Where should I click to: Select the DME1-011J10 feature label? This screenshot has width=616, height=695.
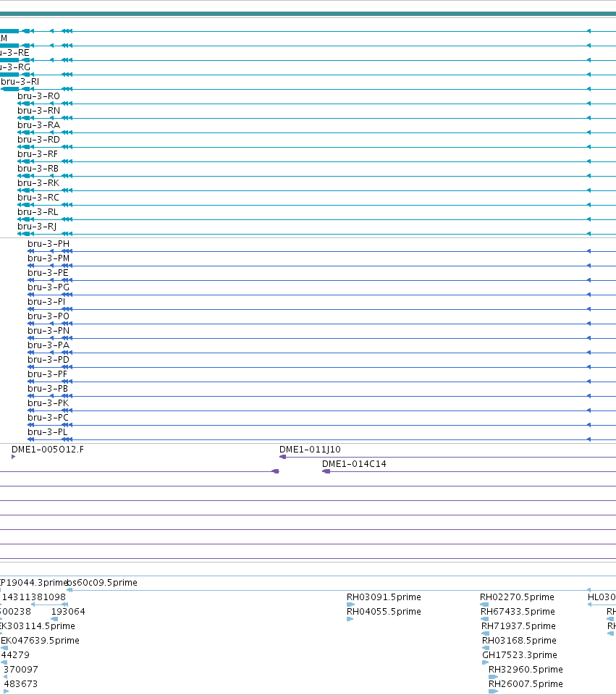coord(310,450)
